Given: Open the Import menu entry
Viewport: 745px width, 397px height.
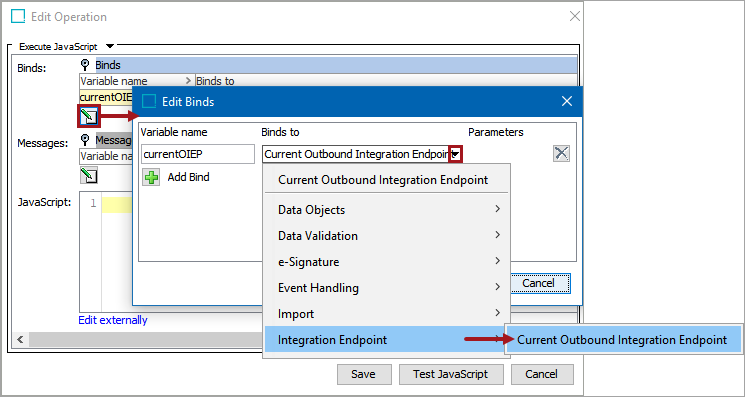Looking at the screenshot, I should [387, 314].
